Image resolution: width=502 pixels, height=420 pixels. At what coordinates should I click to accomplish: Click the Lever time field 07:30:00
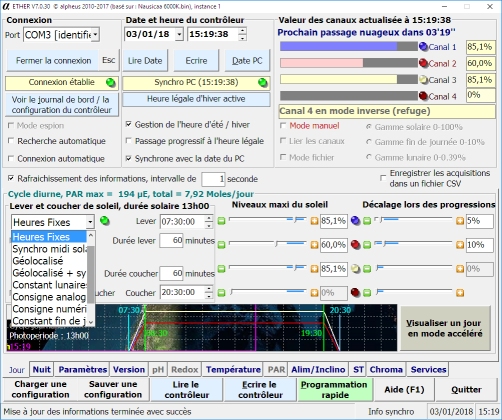coord(182,221)
